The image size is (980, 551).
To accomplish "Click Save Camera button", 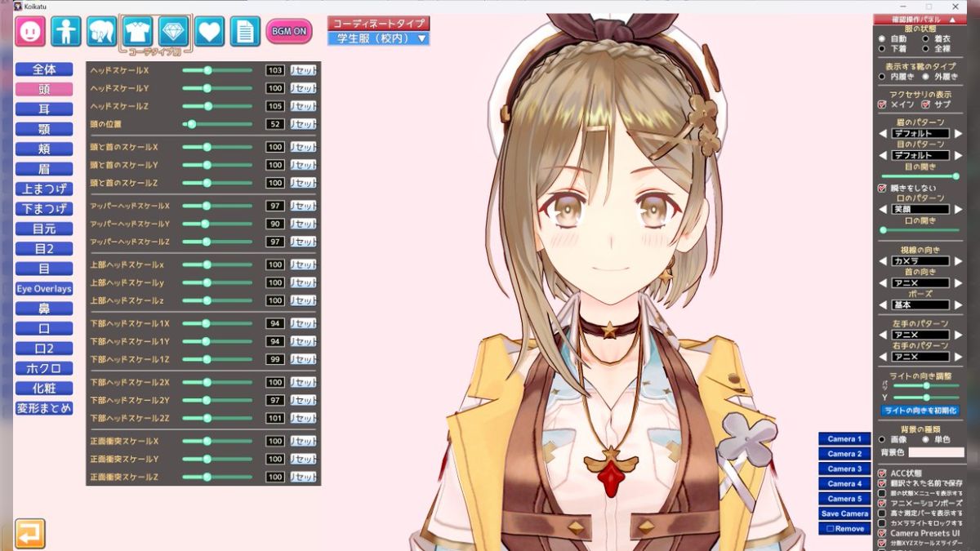I will (844, 513).
